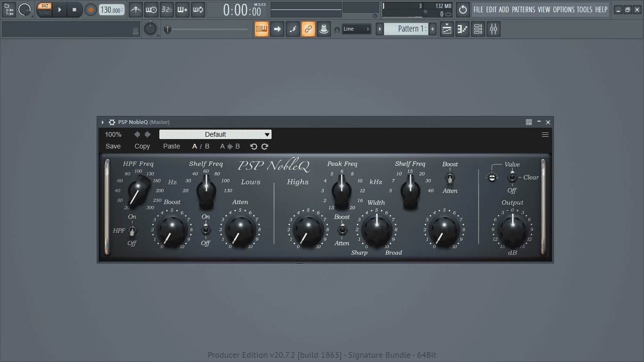Viewport: 644px width, 362px height.
Task: Toggle the low shelf On/Off switch
Action: coord(206,230)
